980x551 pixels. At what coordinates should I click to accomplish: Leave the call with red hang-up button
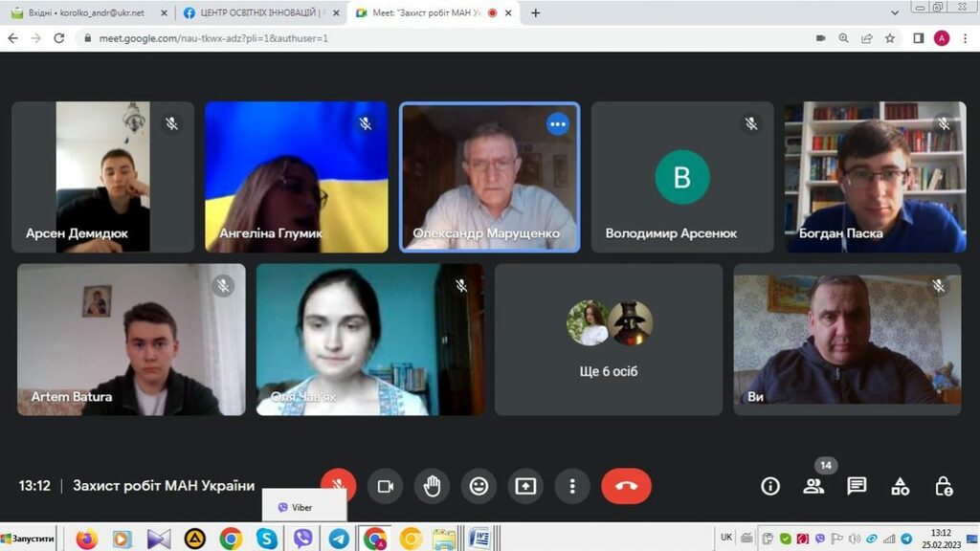[626, 486]
